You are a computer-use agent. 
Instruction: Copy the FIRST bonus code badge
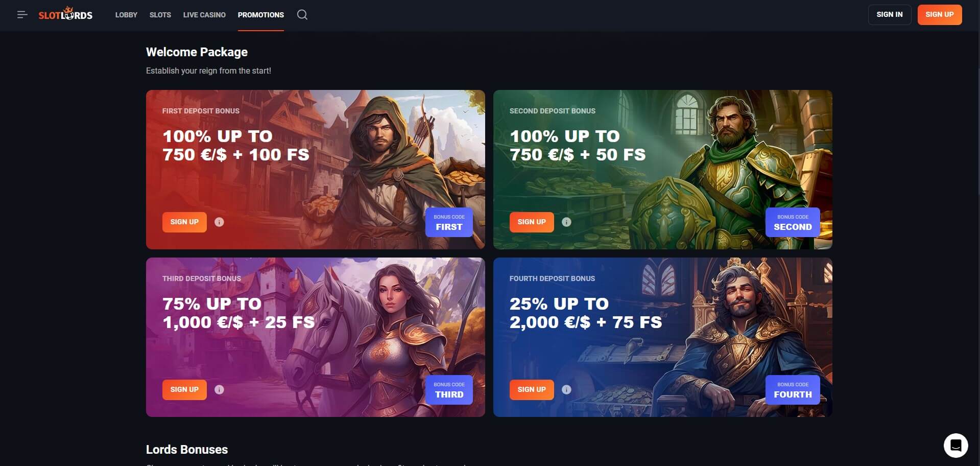(449, 222)
